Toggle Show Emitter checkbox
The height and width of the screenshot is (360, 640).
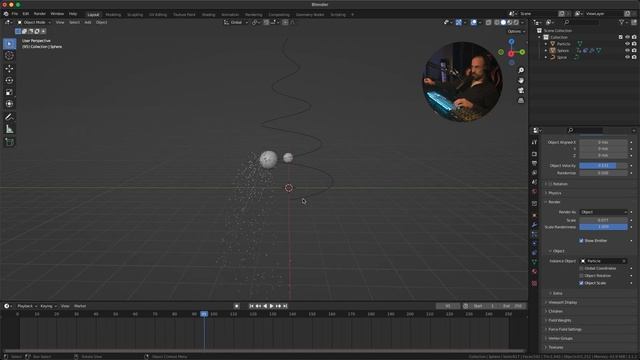581,241
